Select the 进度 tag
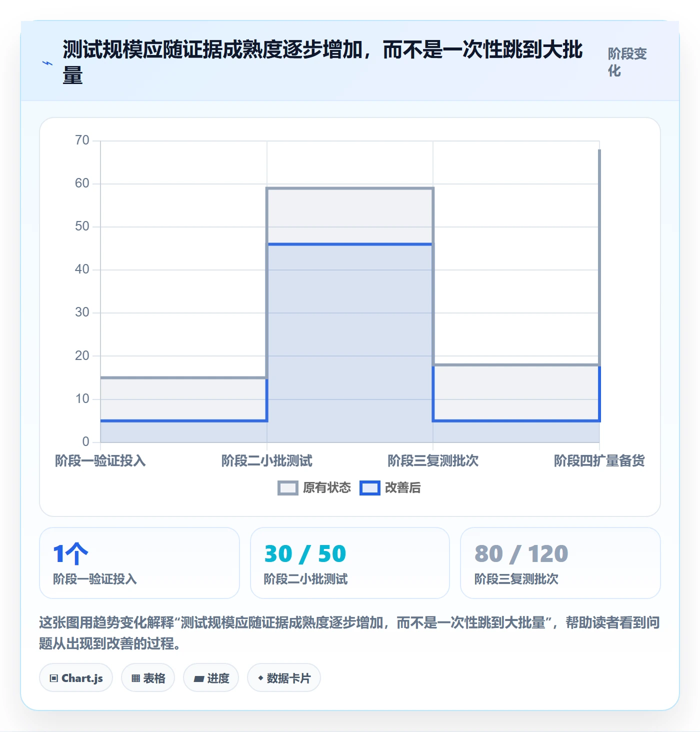Screen dimensions: 700x732 click(x=211, y=678)
